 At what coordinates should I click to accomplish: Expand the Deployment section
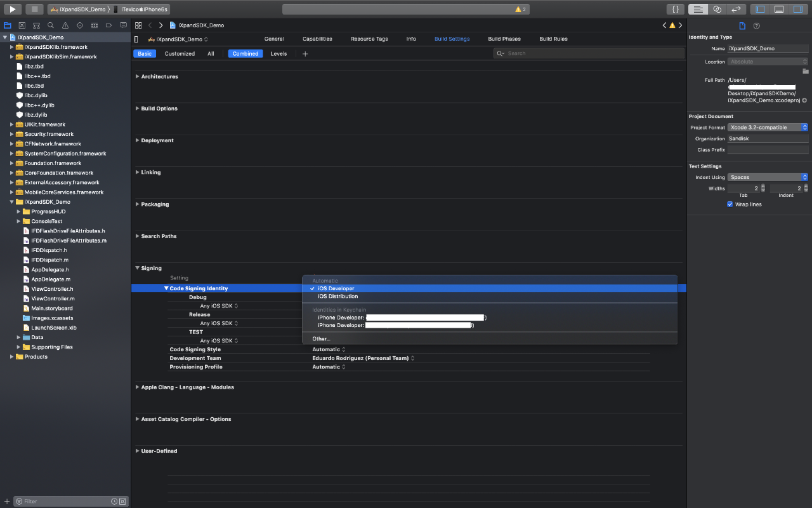coord(138,140)
